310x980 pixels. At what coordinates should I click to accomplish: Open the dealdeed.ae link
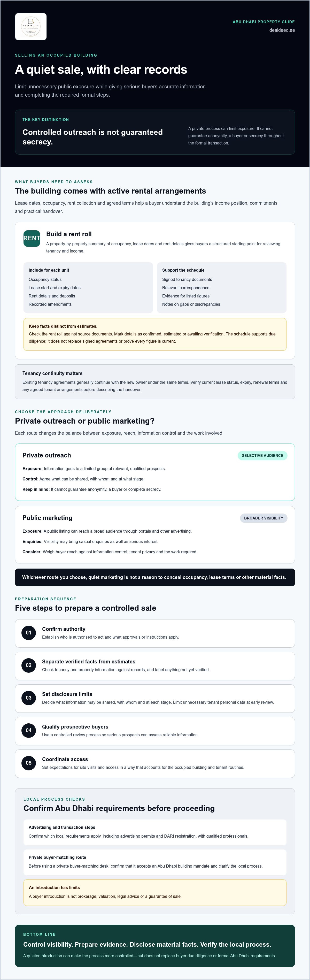(x=282, y=30)
